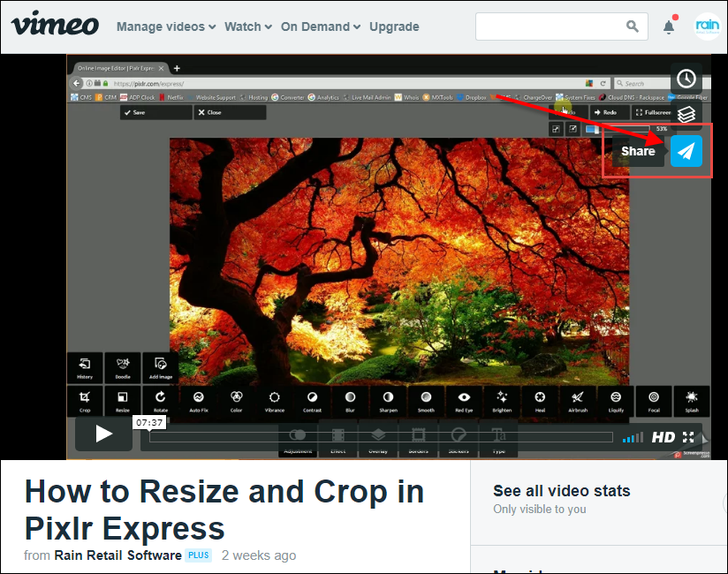728x574 pixels.
Task: Click the Online Image Editor browser tab
Action: point(119,68)
